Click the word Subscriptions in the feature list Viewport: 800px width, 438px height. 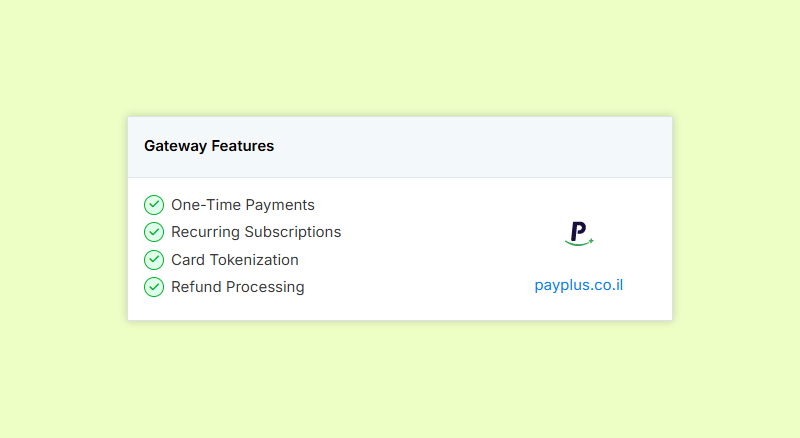296,232
